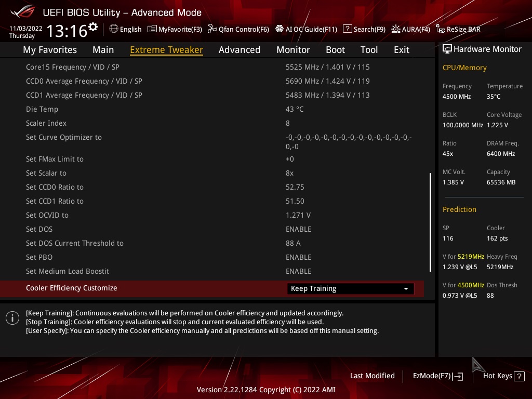The width and height of the screenshot is (532, 399).
Task: Select Set Curve Optimizer to row
Action: click(x=212, y=141)
